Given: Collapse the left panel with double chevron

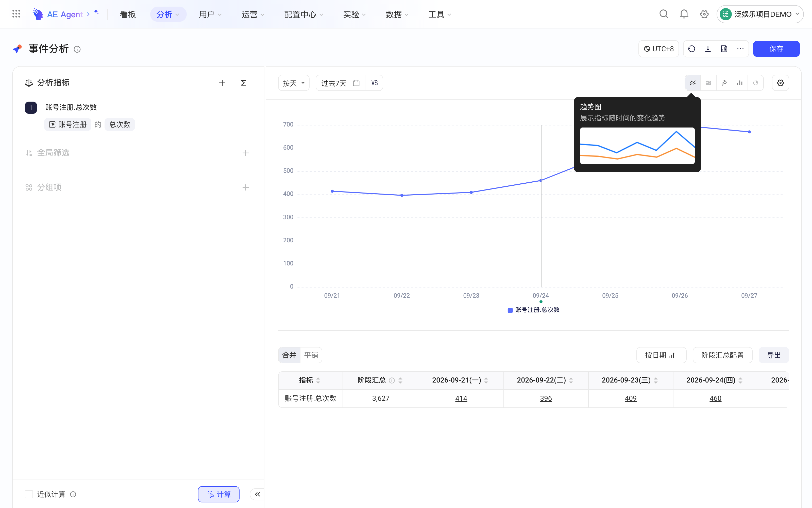Looking at the screenshot, I should point(257,494).
